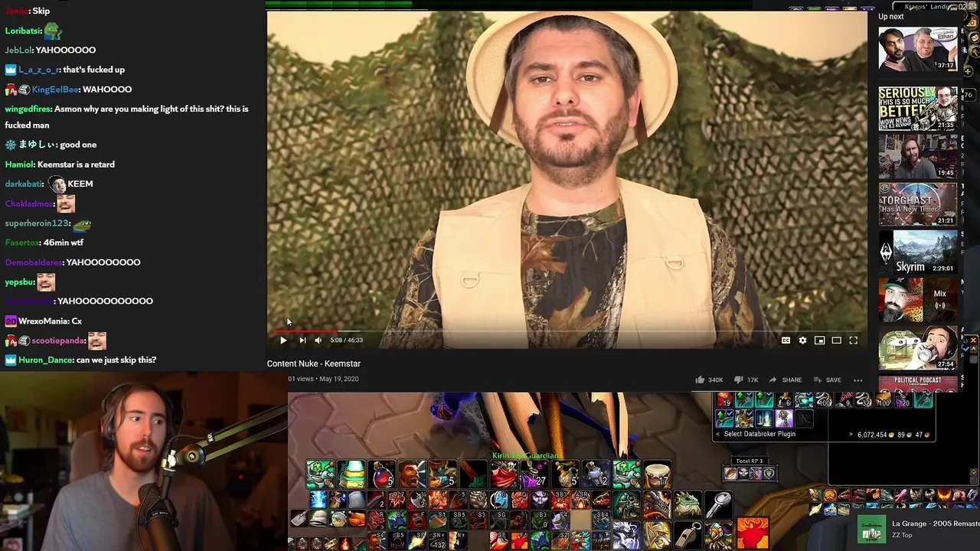The height and width of the screenshot is (551, 980).
Task: Click the purple crystal item with count 27
Action: [534, 474]
